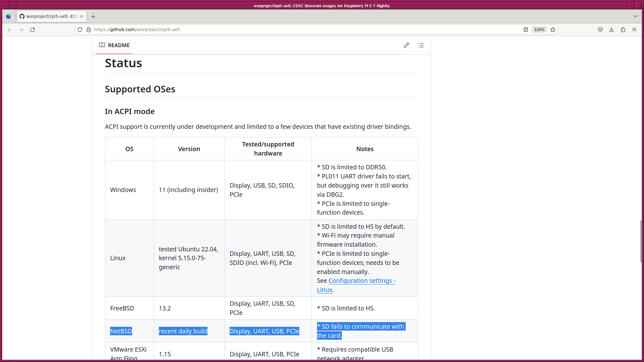Click the tracking protection shield icon
The width and height of the screenshot is (644, 362).
(80, 30)
